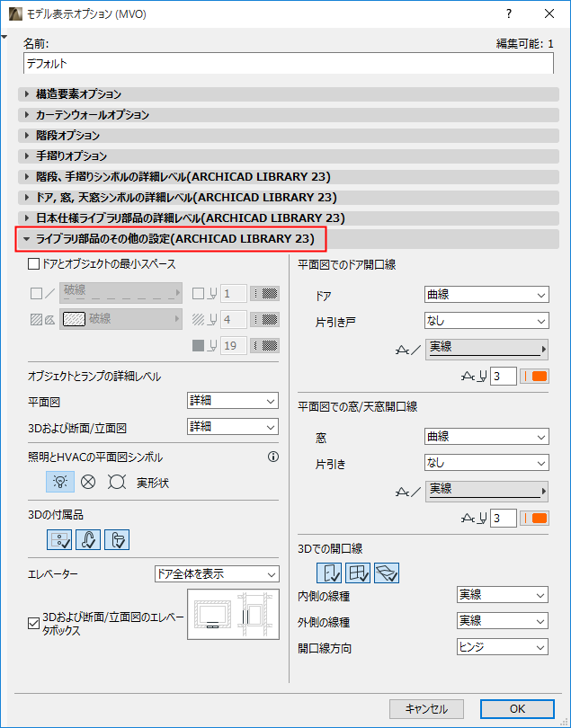Open window opening line type 実線 selector
This screenshot has height=728, width=571.
(486, 492)
